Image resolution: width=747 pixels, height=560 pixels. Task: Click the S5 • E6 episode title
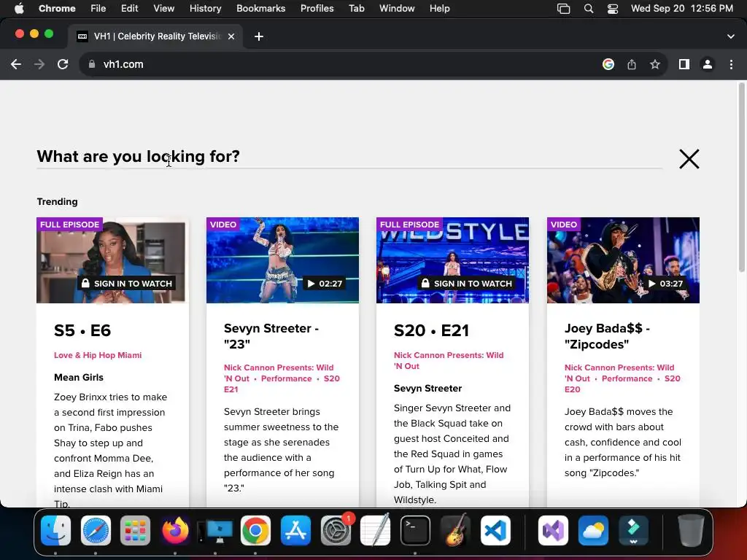pyautogui.click(x=82, y=330)
